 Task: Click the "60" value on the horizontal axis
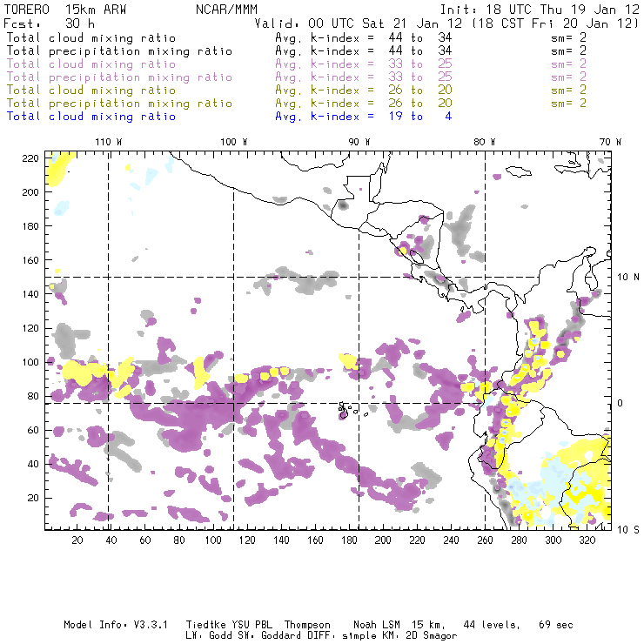coord(145,540)
